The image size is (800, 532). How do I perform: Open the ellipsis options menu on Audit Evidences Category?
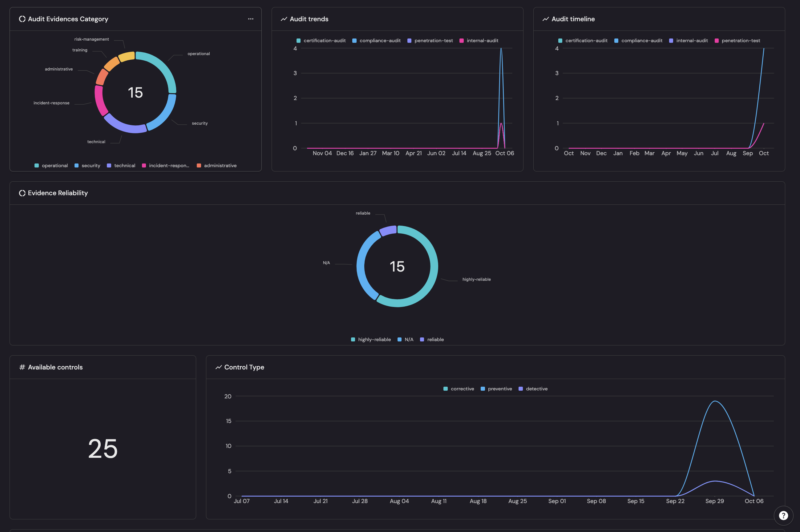coord(250,19)
